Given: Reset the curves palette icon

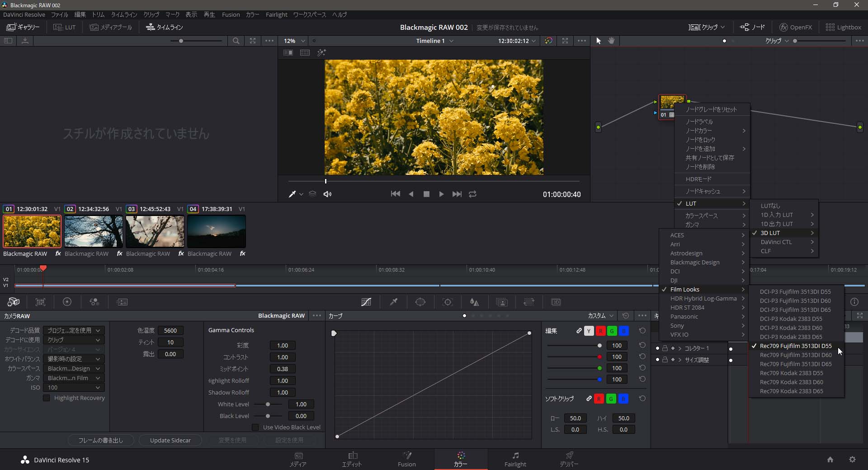Looking at the screenshot, I should point(626,315).
